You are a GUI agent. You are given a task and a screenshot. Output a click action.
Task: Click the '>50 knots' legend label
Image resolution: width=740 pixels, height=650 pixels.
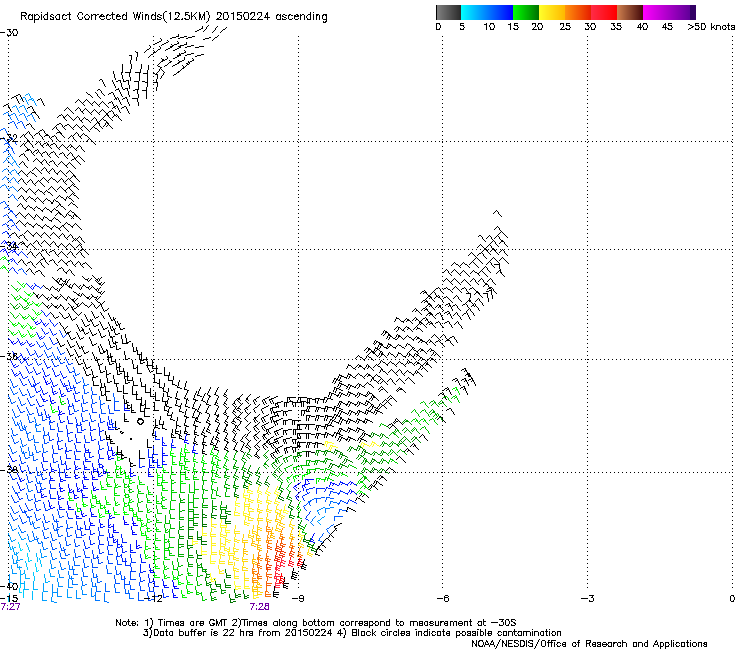click(711, 27)
